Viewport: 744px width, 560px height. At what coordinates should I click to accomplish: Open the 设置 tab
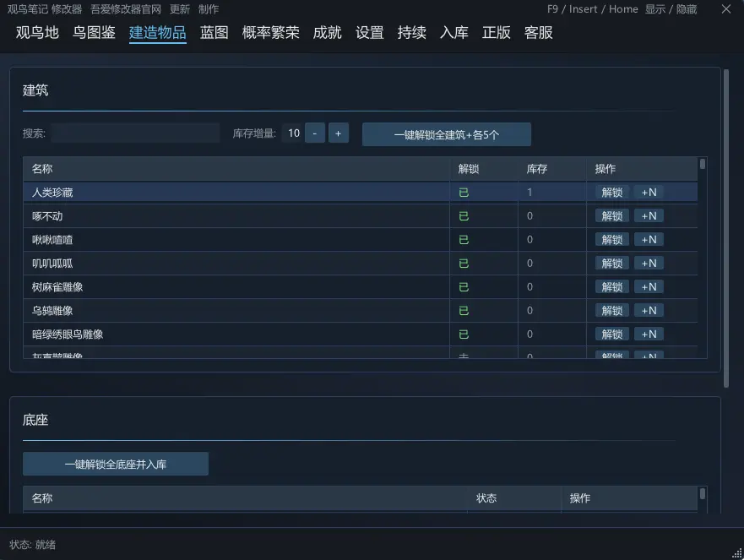point(369,32)
